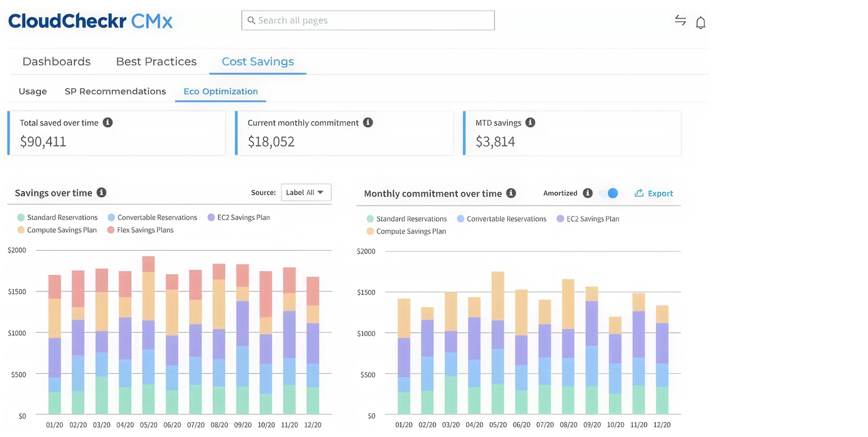Click the info icon next to Savings over time
The image size is (868, 437).
coord(101,193)
